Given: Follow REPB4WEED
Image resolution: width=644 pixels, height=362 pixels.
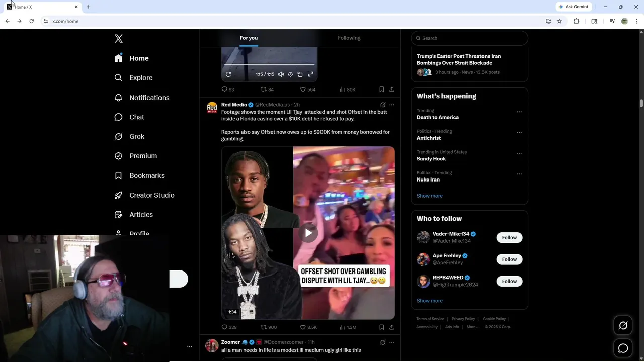Looking at the screenshot, I should pos(509,281).
